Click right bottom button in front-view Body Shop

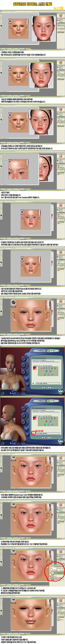click(x=49, y=387)
